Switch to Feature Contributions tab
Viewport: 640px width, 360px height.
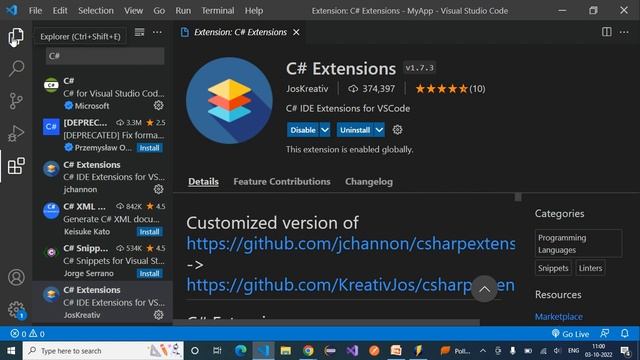tap(282, 182)
